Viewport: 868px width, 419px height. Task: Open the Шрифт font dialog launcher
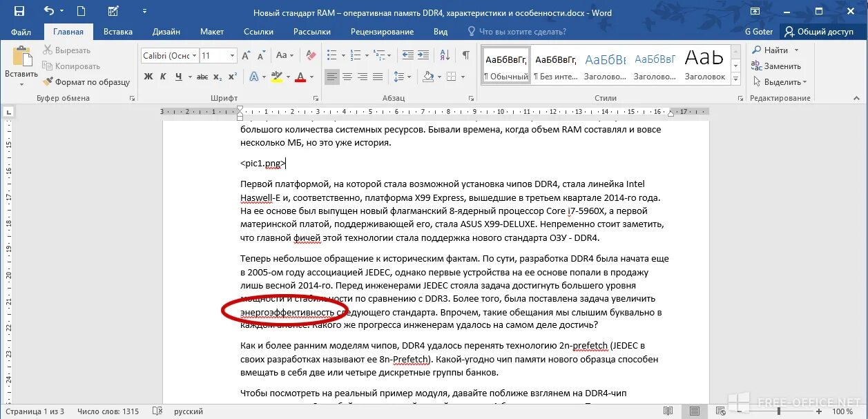coord(316,99)
